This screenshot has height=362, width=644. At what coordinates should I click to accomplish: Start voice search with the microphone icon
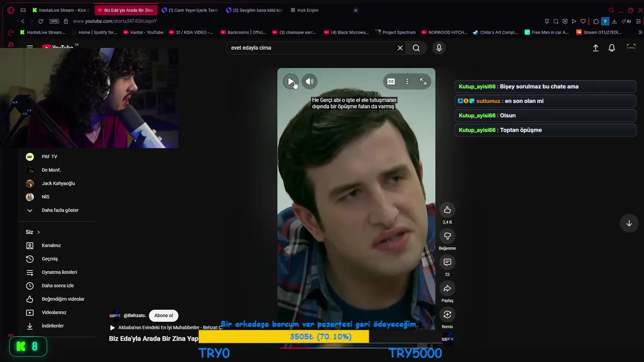pyautogui.click(x=439, y=48)
